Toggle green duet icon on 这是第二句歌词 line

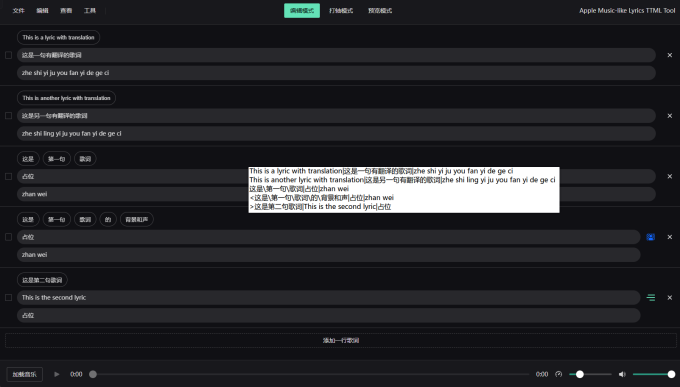[651, 298]
